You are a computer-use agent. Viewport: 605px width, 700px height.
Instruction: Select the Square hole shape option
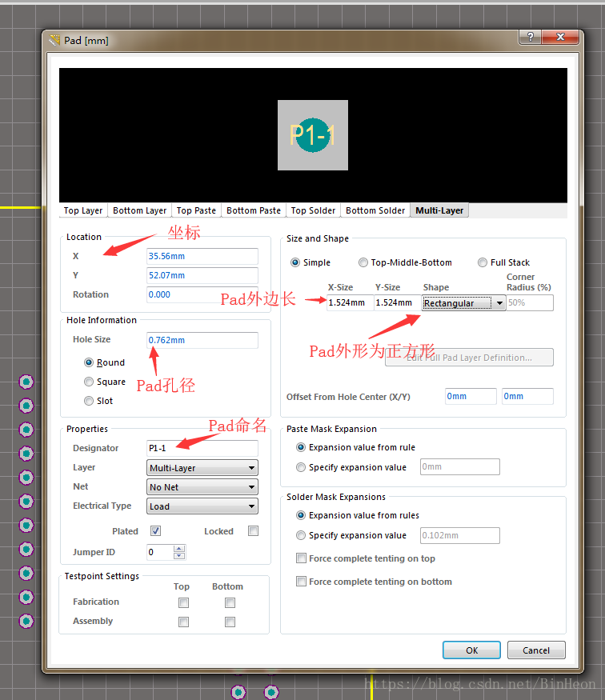pyautogui.click(x=89, y=382)
